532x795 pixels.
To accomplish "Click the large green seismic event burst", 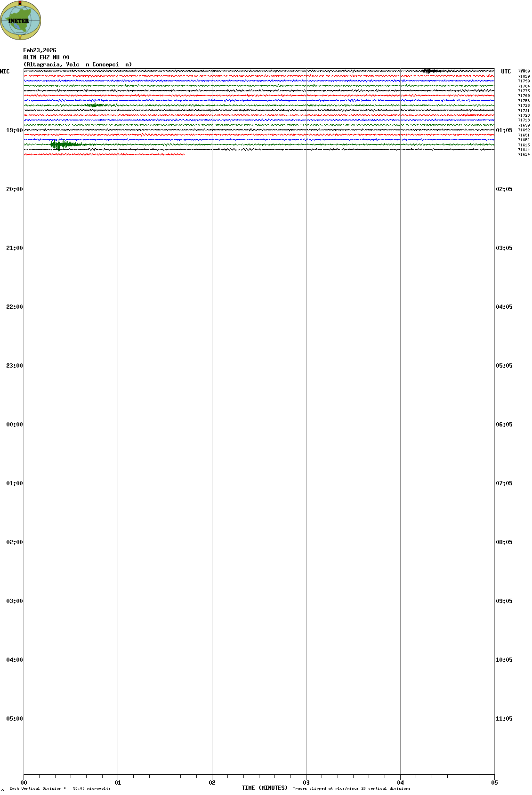I will pyautogui.click(x=58, y=145).
